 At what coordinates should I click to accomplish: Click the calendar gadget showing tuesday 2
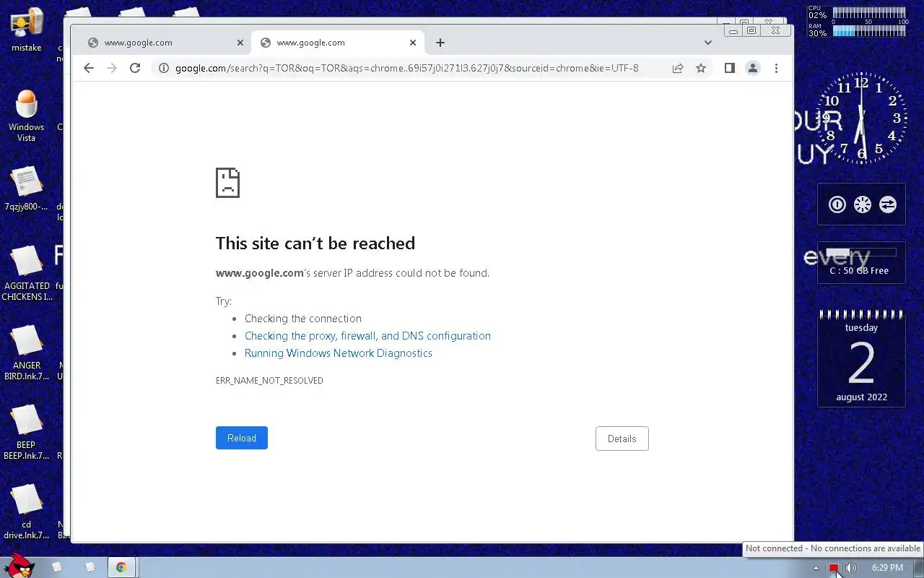(861, 359)
